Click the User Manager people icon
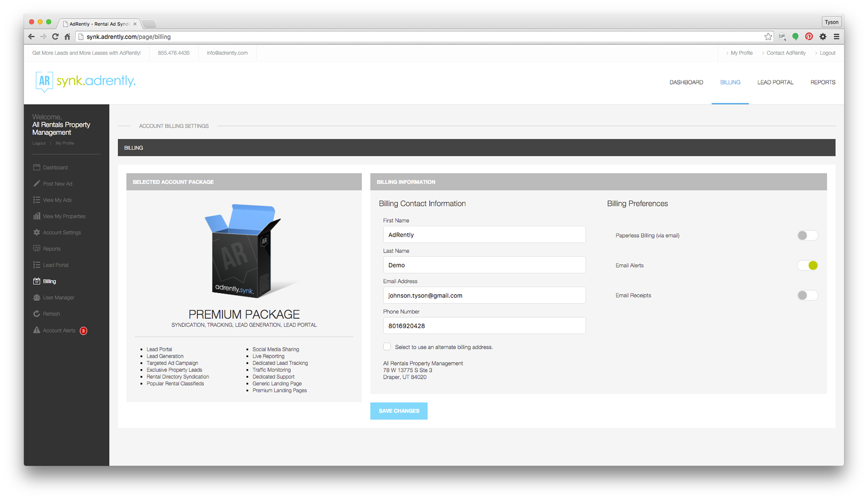The width and height of the screenshot is (868, 500). pos(37,298)
